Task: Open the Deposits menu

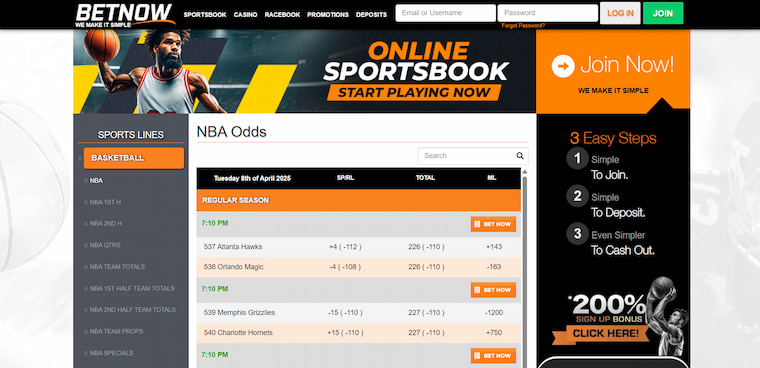Action: click(x=371, y=15)
